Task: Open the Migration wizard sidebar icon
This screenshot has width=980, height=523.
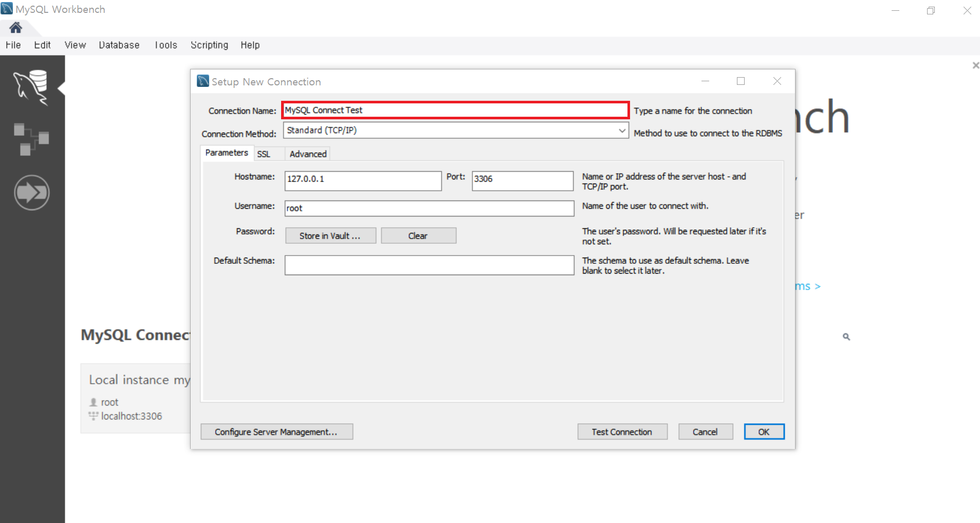Action: [32, 193]
